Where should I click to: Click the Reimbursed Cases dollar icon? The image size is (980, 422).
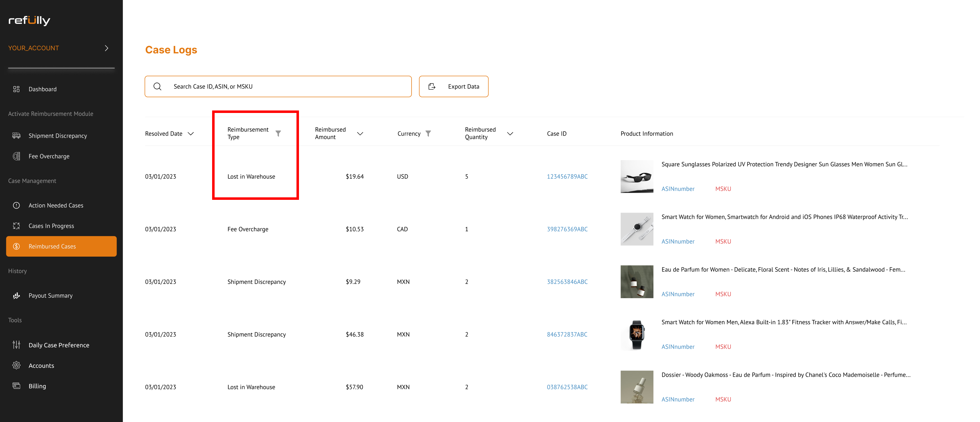point(16,247)
